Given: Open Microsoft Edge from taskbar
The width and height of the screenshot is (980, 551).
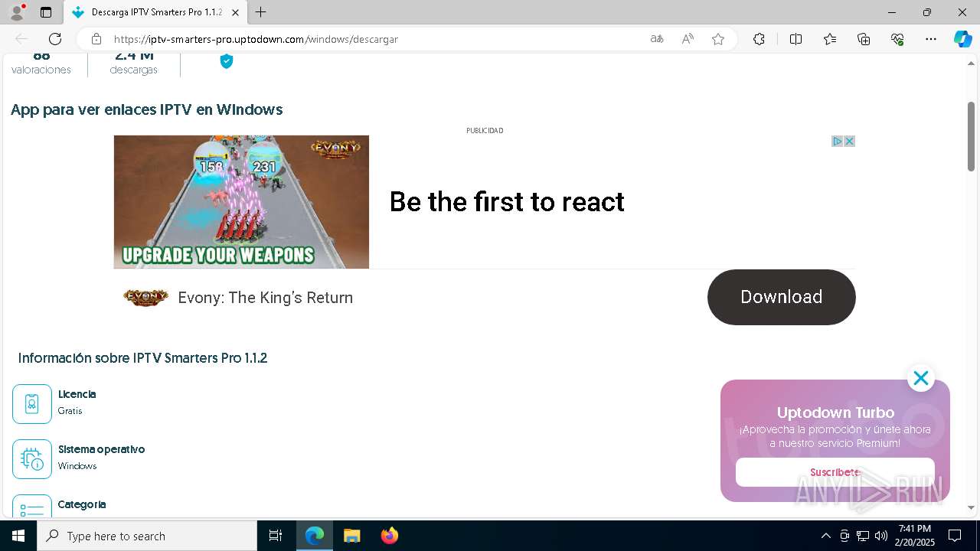Looking at the screenshot, I should click(315, 536).
